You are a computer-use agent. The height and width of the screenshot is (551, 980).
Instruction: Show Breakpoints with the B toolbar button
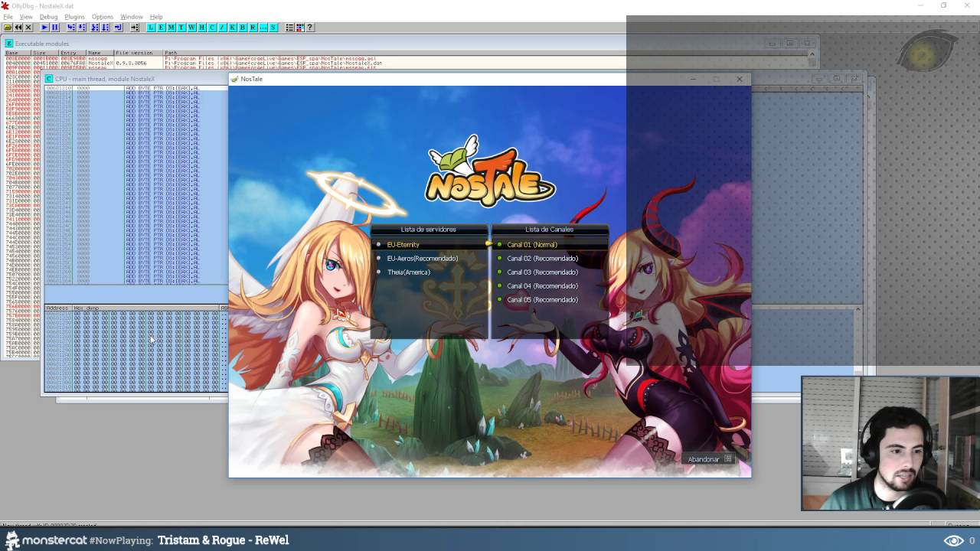(242, 28)
